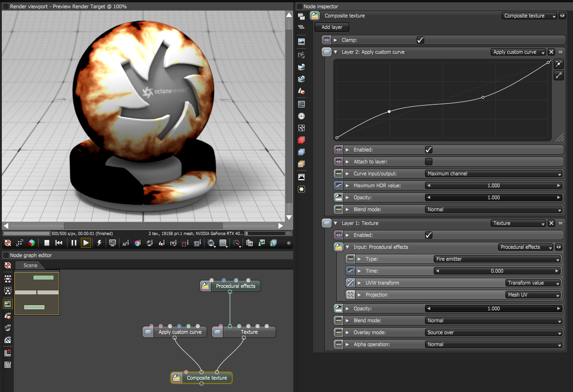Click the first curve editor tool button
This screenshot has height=392, width=573.
coord(559,64)
